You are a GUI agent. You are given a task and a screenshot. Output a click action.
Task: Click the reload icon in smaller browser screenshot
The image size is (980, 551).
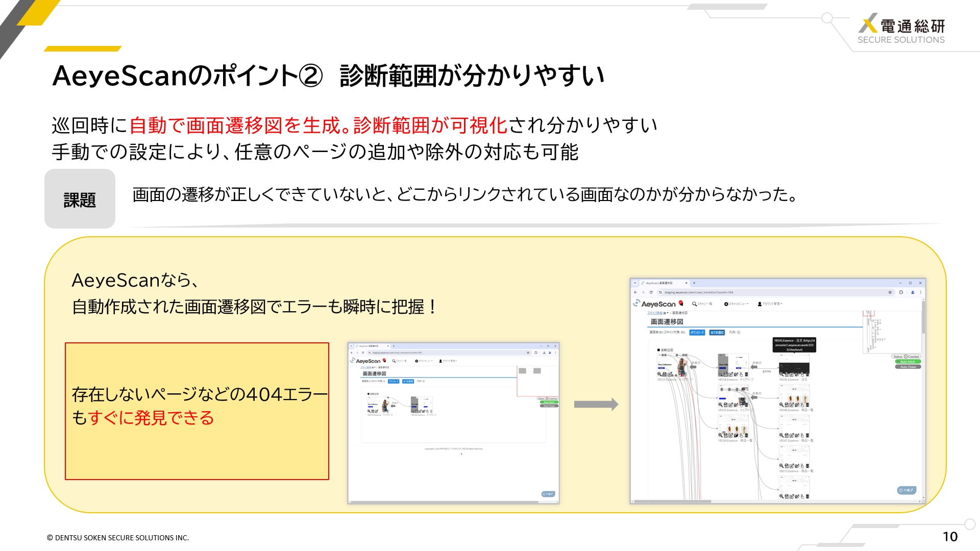363,353
